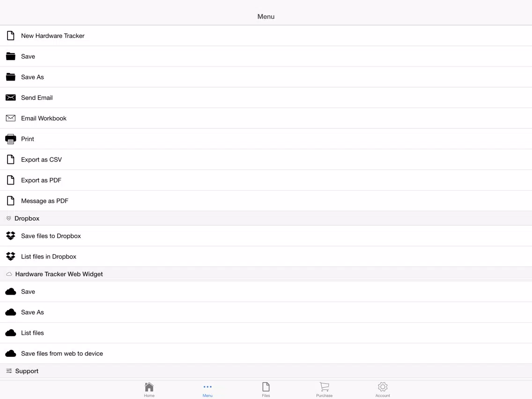The image size is (532, 399).
Task: Click the Export as PDF file icon
Action: (10, 180)
